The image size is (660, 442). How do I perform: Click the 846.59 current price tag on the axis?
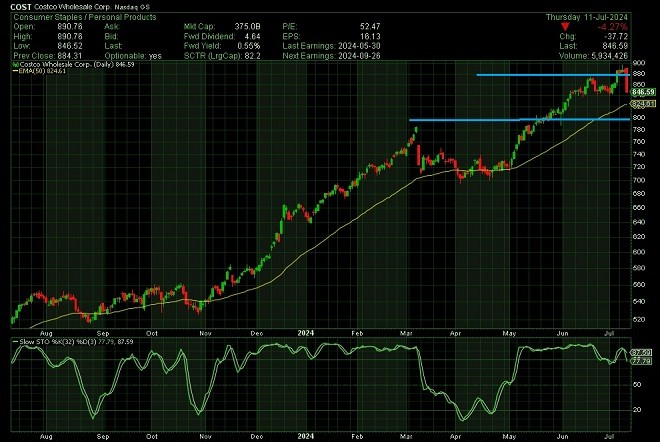tap(643, 92)
